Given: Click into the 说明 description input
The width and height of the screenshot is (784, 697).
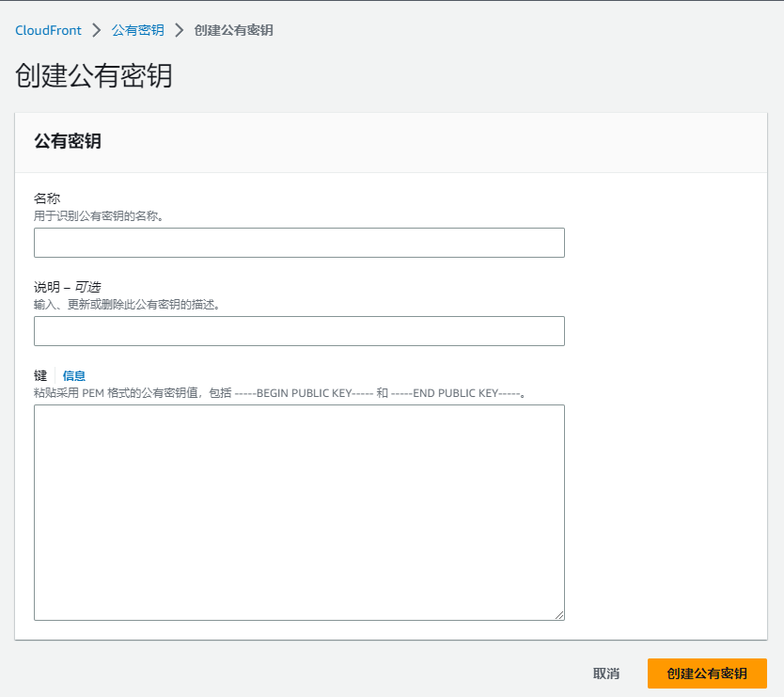Looking at the screenshot, I should (299, 331).
